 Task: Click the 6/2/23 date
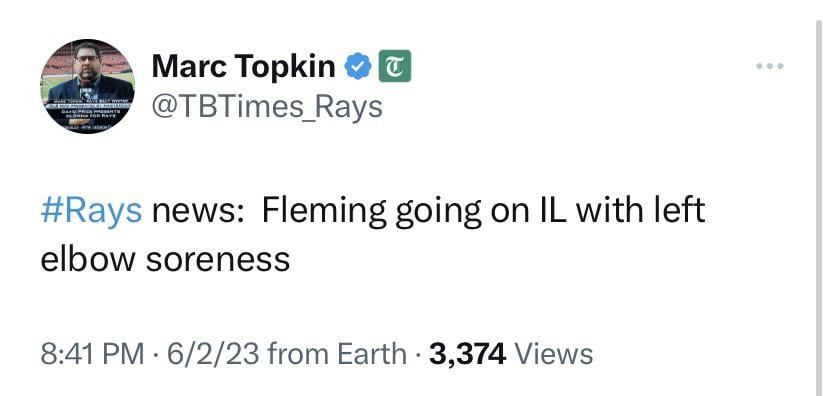(213, 353)
